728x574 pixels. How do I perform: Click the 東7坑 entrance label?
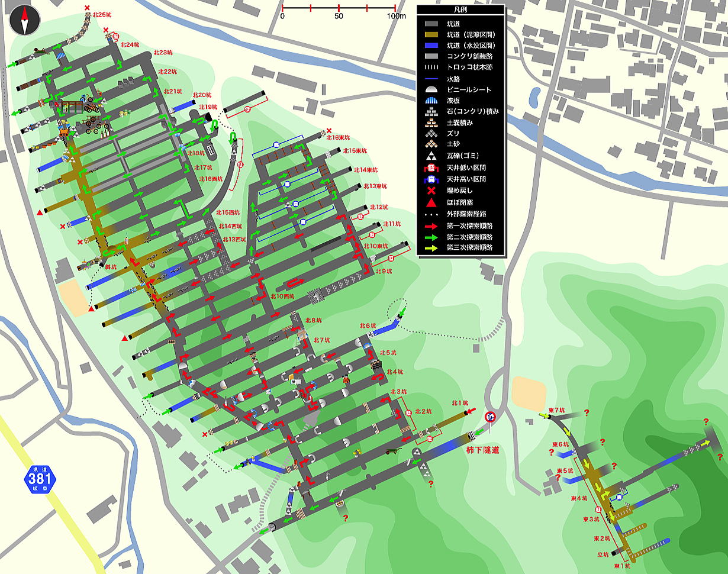(x=556, y=410)
